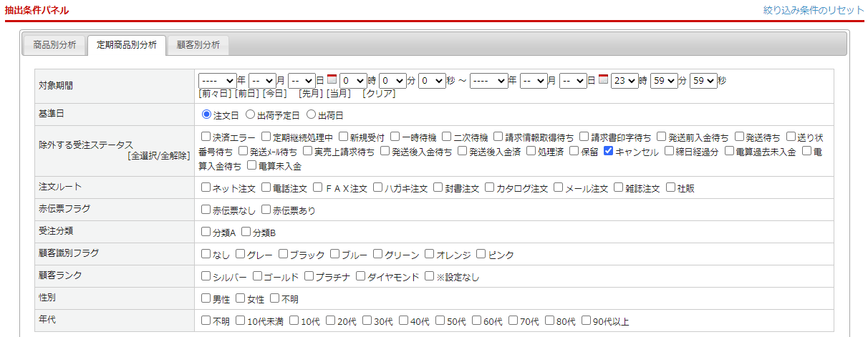
Task: Check the ＦＡＸ注文 checkbox
Action: [x=318, y=188]
